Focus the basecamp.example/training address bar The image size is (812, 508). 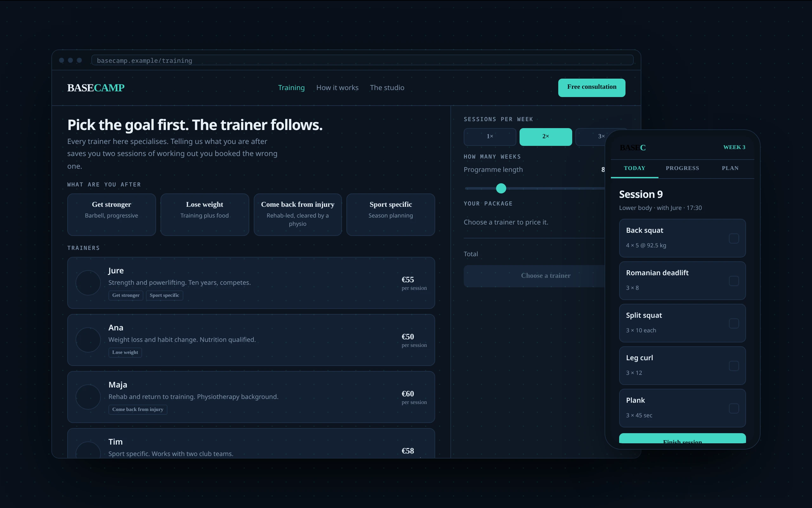(362, 60)
